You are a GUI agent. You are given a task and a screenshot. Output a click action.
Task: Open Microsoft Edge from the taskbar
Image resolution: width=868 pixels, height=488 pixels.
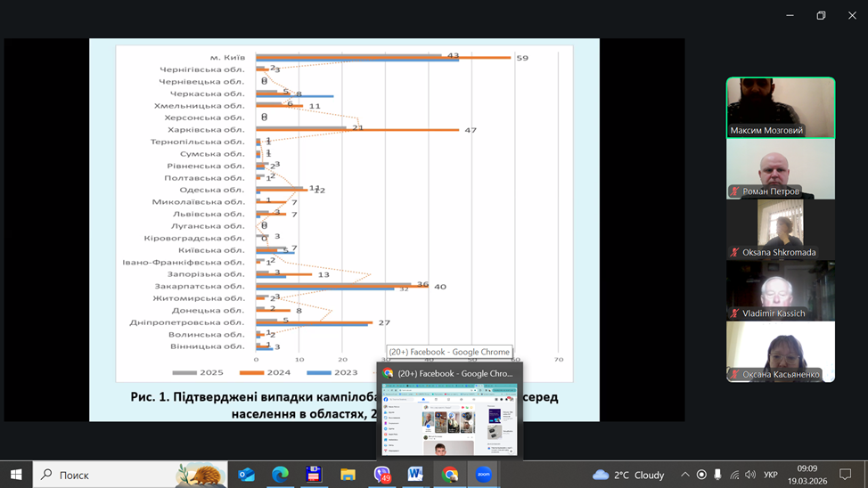click(x=280, y=475)
